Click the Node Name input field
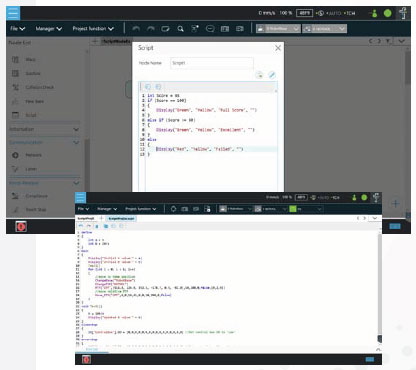The width and height of the screenshot is (416, 370). [212, 63]
